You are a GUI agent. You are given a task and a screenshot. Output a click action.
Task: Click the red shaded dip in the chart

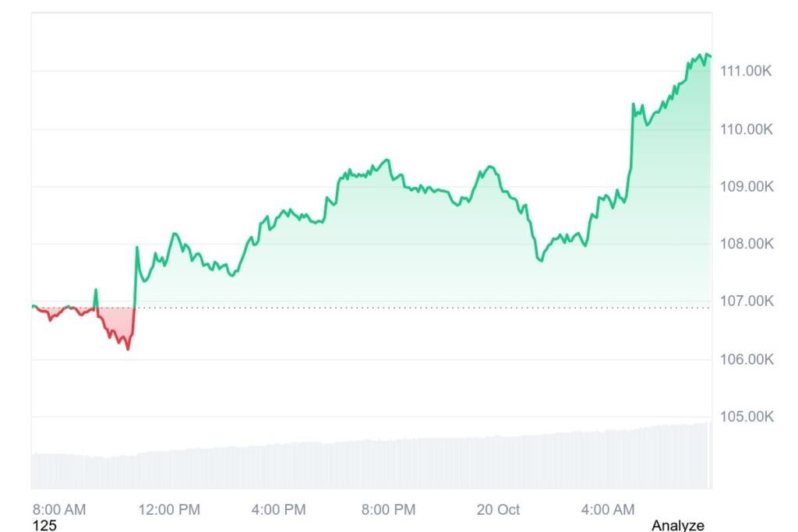pyautogui.click(x=117, y=321)
